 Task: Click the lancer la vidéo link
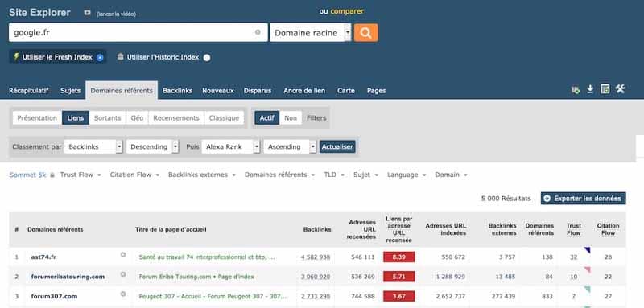pyautogui.click(x=116, y=14)
